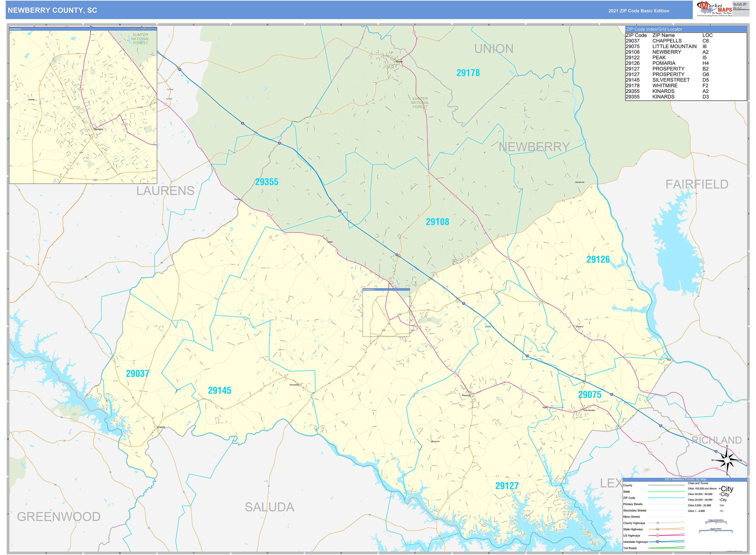
Task: Click the State Highways circle marker in legend
Action: [x=658, y=529]
